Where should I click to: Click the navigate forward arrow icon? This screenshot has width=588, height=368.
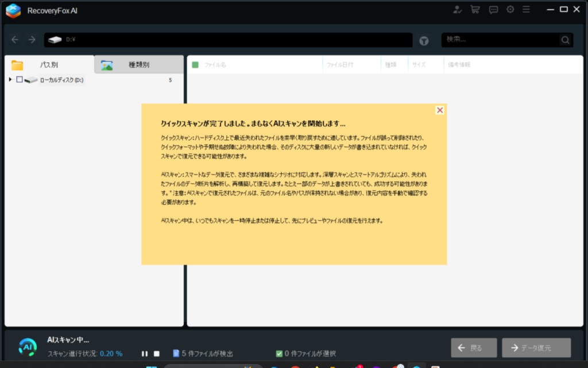[32, 40]
